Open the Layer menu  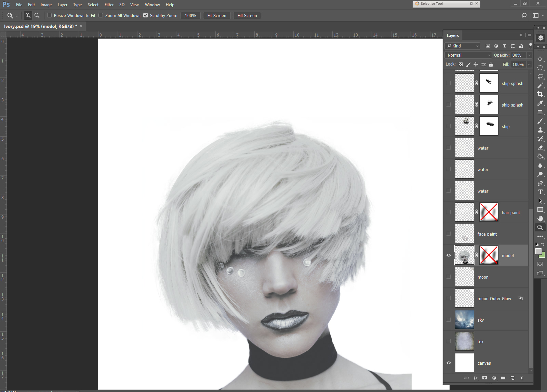click(x=62, y=5)
